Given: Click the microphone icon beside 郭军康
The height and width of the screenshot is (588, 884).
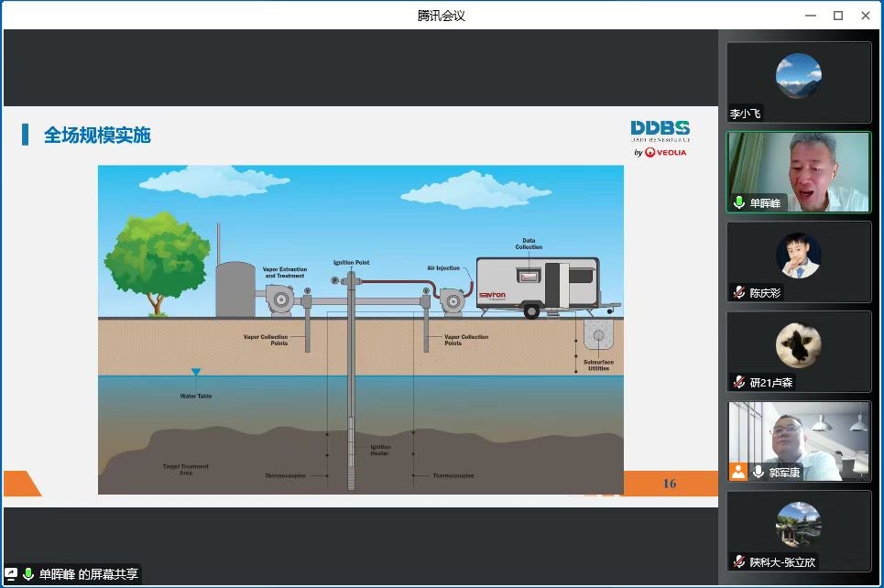Looking at the screenshot, I should tap(758, 472).
